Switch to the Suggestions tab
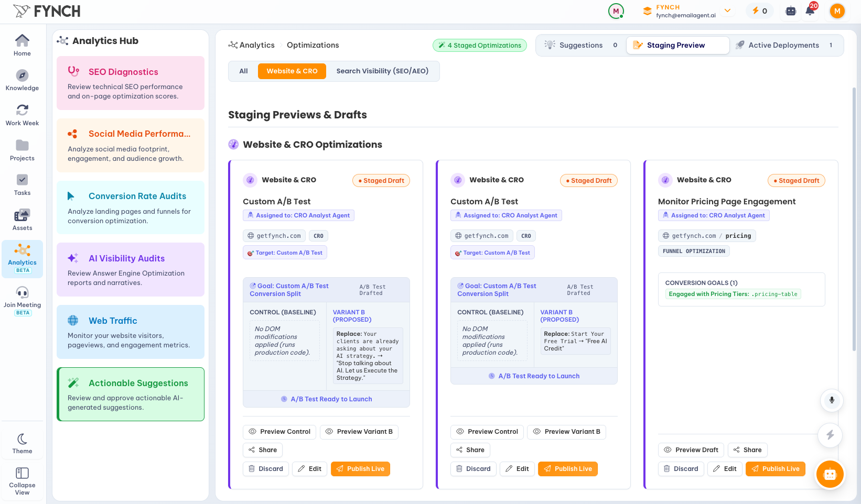 click(x=581, y=45)
